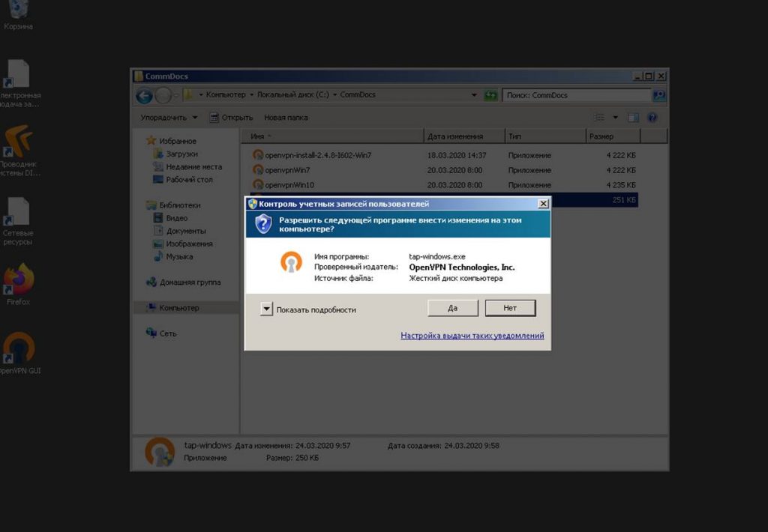Expand Показать подробности arrow
Screen dimensions: 768x532
266,309
